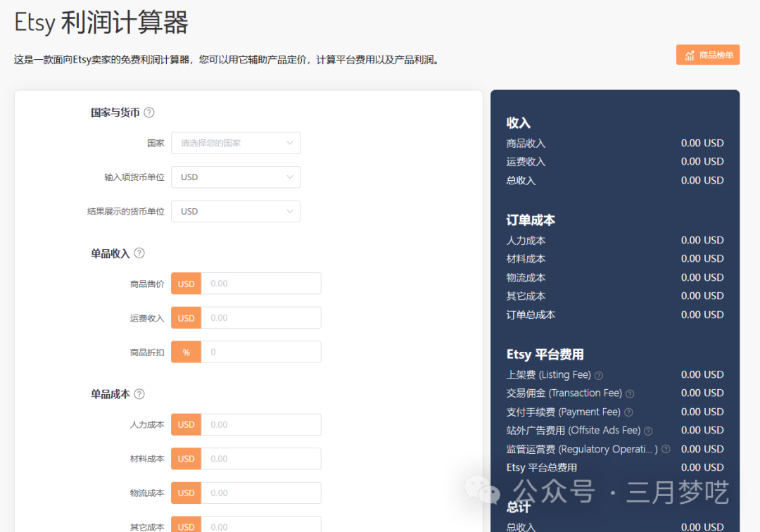The width and height of the screenshot is (760, 532).
Task: Click the 商品收入 label in the 收入 panel
Action: click(526, 144)
